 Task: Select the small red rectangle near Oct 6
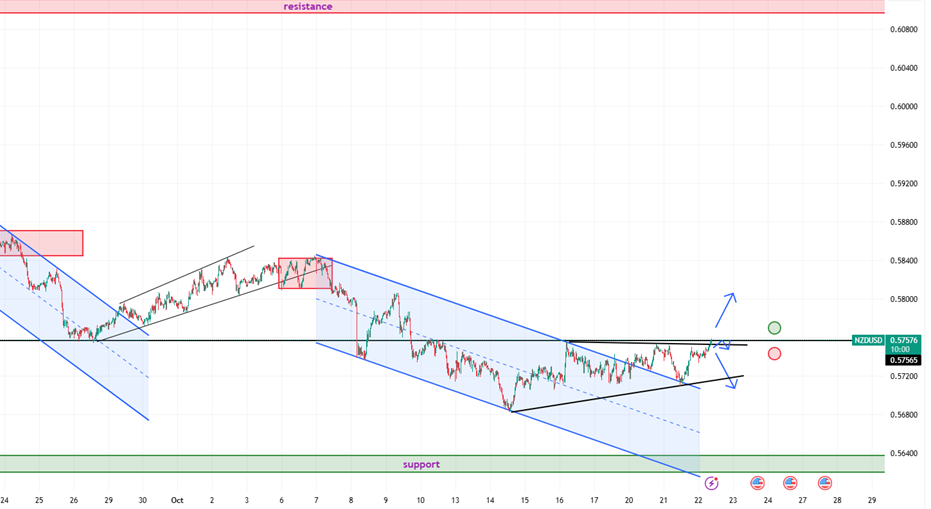[304, 273]
